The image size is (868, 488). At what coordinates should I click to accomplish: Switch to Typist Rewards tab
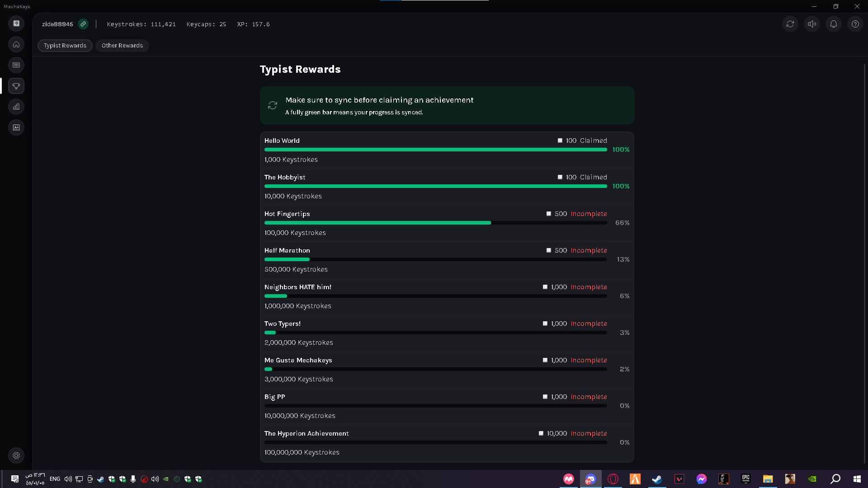[x=65, y=46]
